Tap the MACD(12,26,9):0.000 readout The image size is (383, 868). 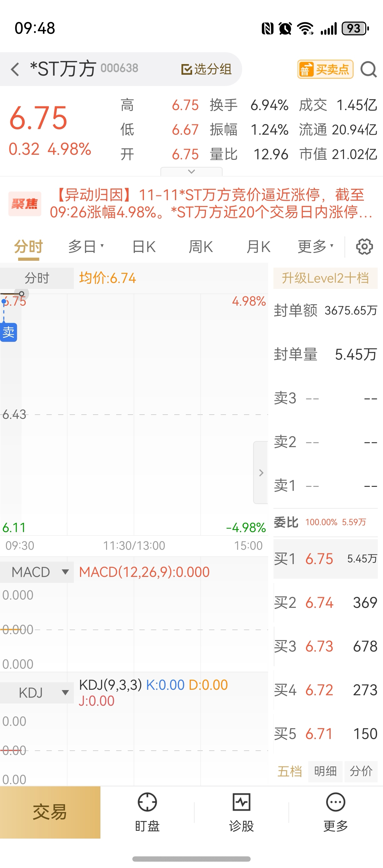click(x=144, y=572)
